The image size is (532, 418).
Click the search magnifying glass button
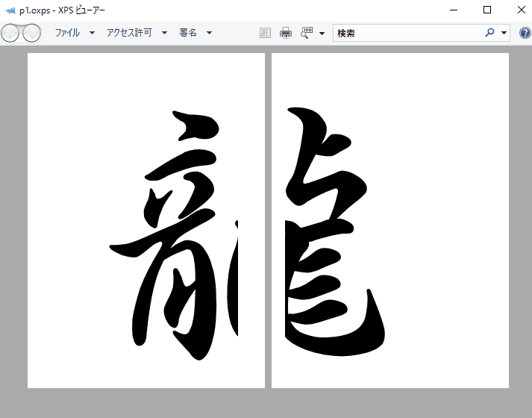(x=489, y=33)
